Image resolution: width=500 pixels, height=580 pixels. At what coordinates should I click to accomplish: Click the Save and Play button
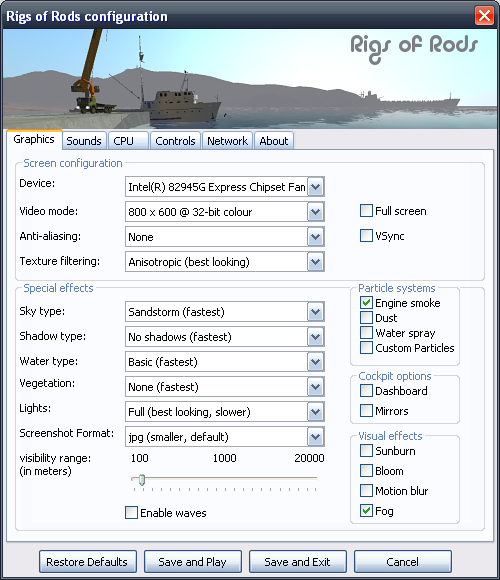pyautogui.click(x=192, y=562)
